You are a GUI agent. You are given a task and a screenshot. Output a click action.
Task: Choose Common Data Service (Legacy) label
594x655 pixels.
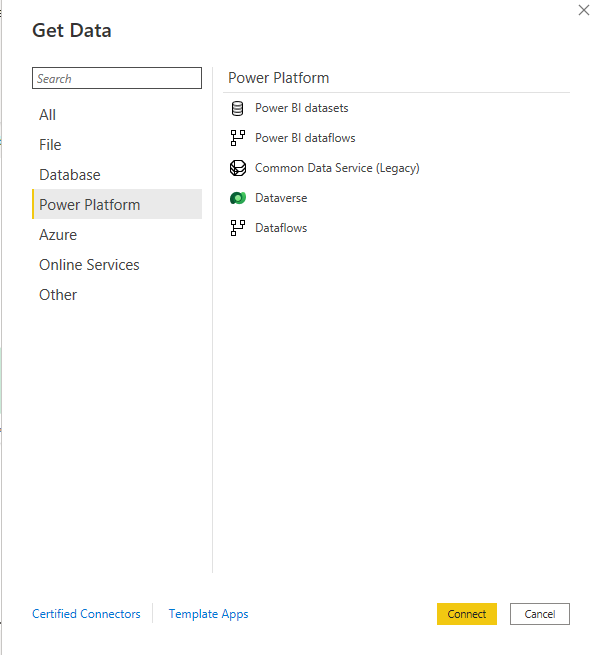(337, 168)
